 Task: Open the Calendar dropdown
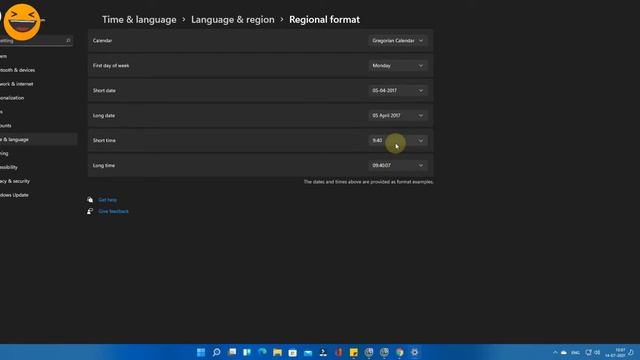398,40
